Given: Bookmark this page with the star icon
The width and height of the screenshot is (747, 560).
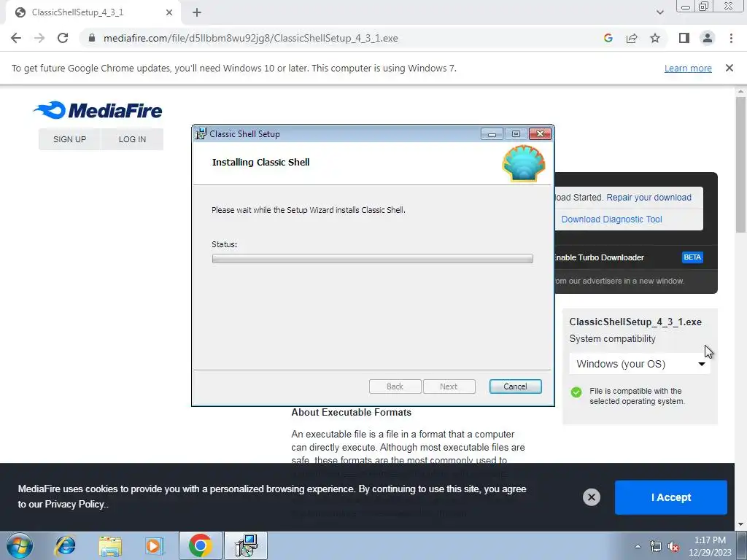Looking at the screenshot, I should click(655, 38).
